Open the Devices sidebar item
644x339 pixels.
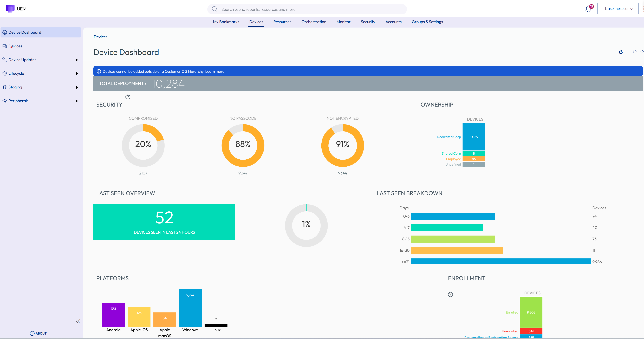tap(41, 46)
